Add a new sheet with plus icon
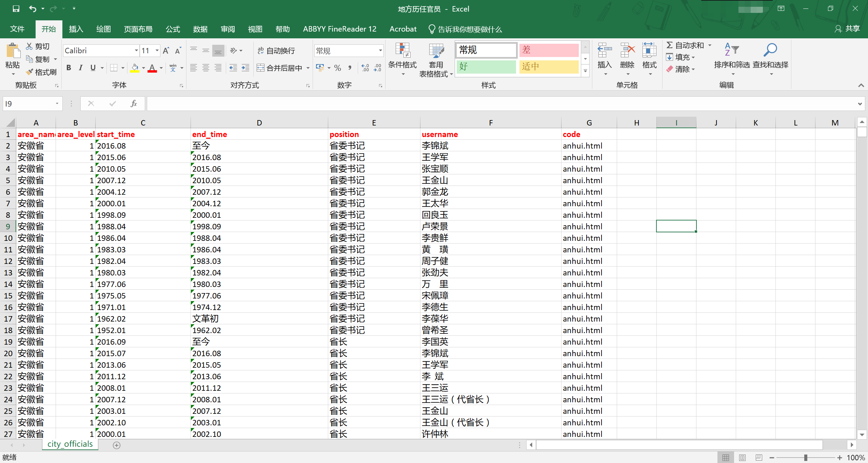The image size is (868, 463). (117, 445)
